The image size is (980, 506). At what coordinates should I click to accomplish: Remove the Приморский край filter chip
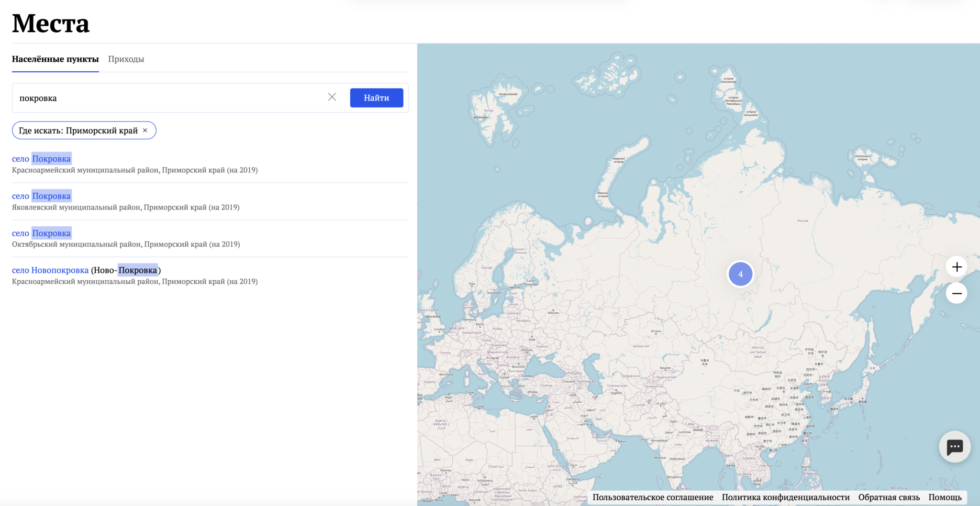click(x=145, y=131)
